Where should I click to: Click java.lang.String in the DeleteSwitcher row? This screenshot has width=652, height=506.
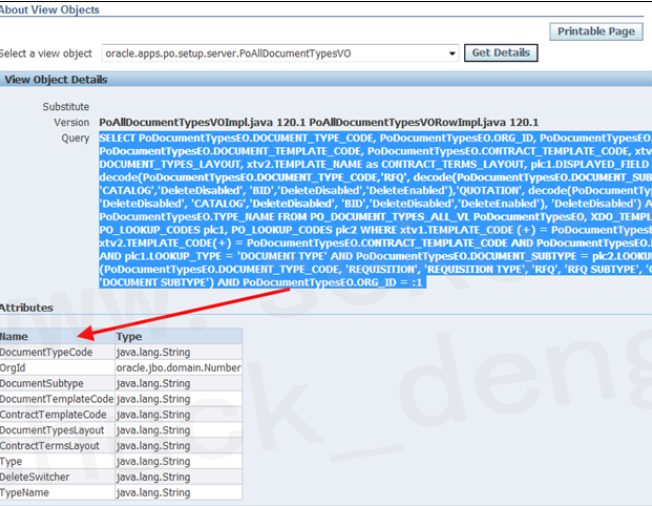[x=179, y=477]
